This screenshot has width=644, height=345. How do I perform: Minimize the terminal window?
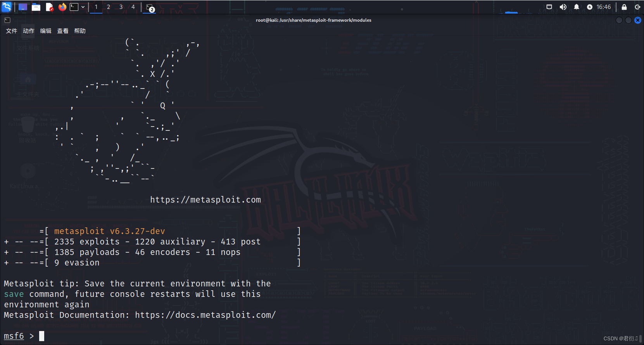point(619,20)
